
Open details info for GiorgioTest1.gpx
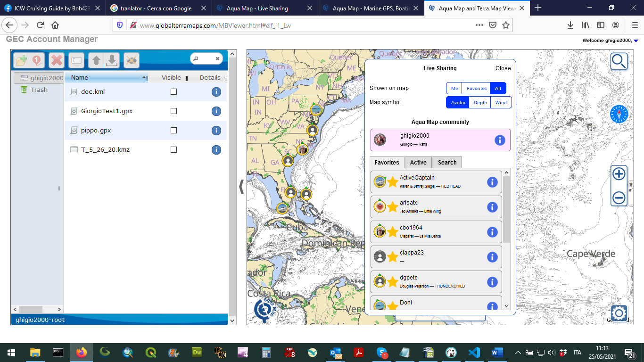point(216,111)
